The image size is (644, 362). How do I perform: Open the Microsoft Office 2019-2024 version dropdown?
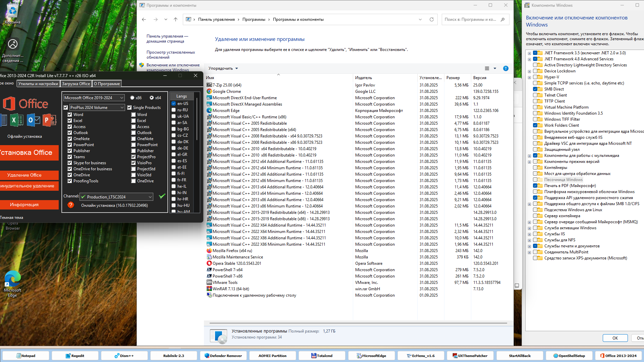[94, 98]
